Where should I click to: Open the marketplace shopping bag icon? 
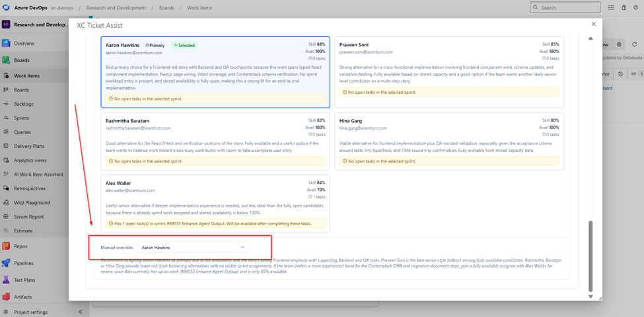pyautogui.click(x=624, y=7)
